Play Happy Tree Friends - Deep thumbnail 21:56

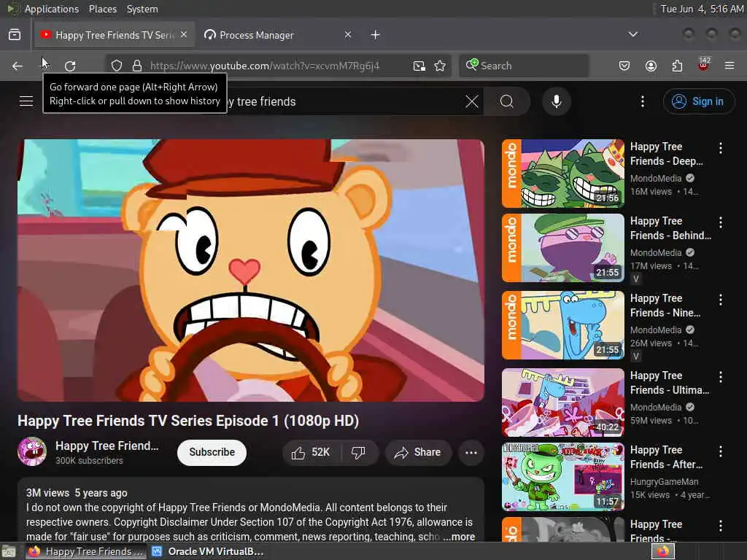pos(563,174)
